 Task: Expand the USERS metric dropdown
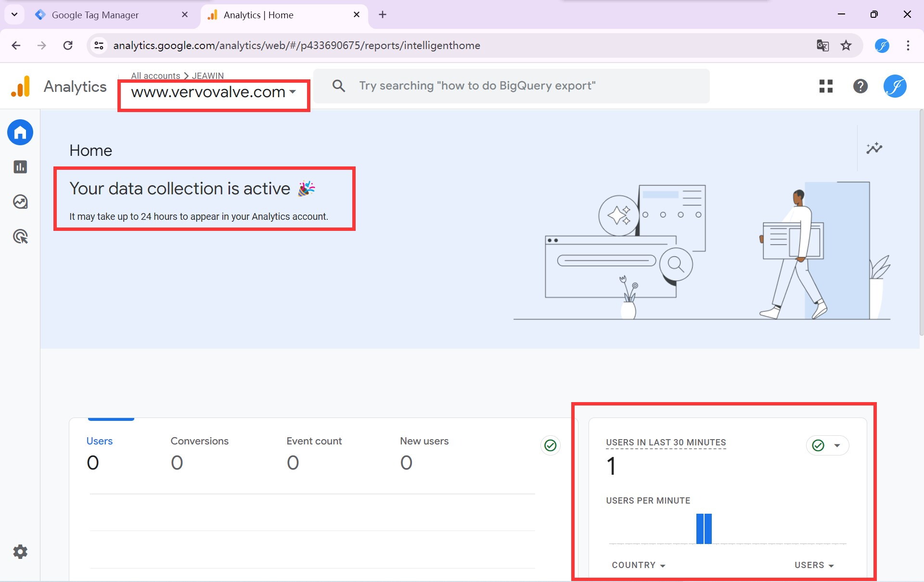point(814,565)
